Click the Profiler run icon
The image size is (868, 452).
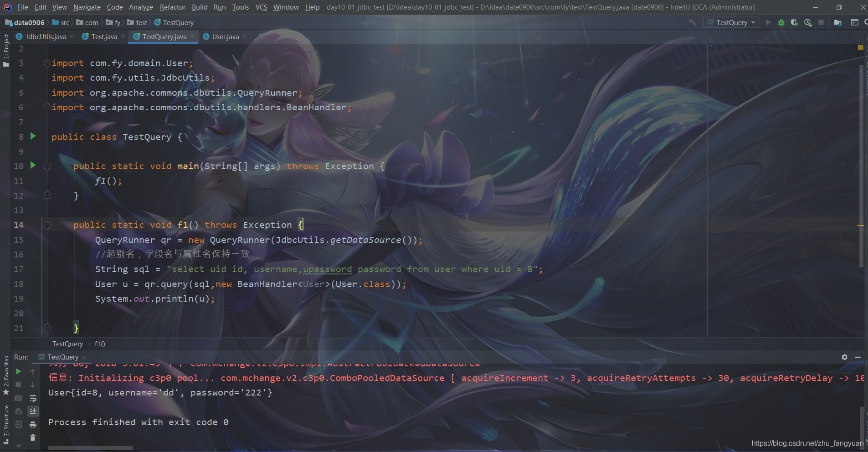[808, 22]
